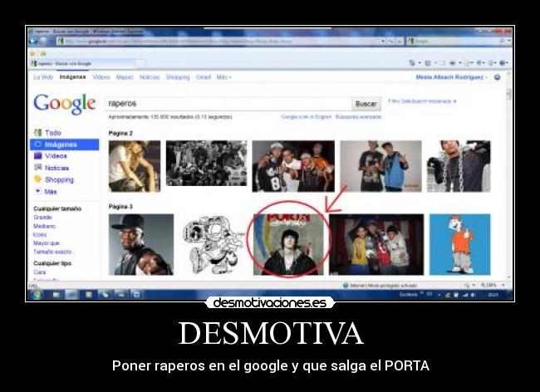Open Shopping in the top navigation bar
The height and width of the screenshot is (392, 540).
pyautogui.click(x=178, y=77)
